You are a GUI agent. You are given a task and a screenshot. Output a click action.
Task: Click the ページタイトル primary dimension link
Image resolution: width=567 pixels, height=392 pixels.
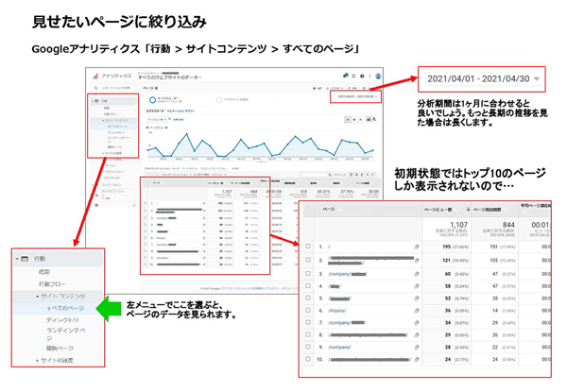coord(190,168)
